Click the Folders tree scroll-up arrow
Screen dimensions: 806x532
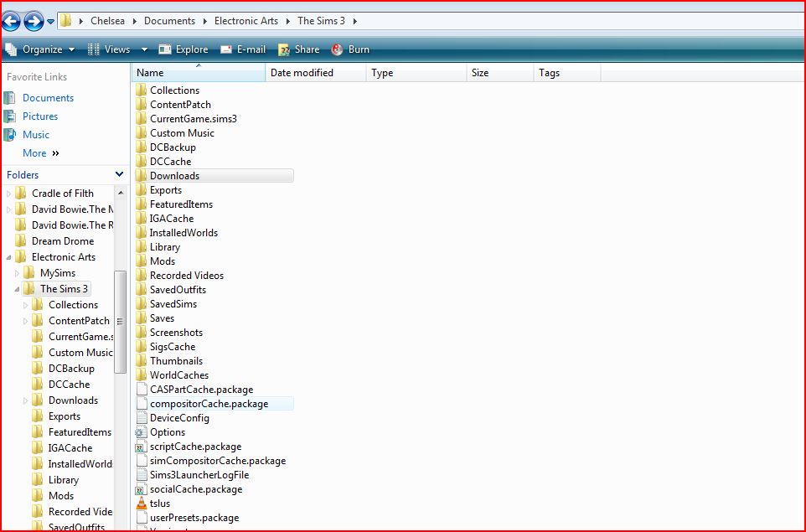(x=121, y=193)
